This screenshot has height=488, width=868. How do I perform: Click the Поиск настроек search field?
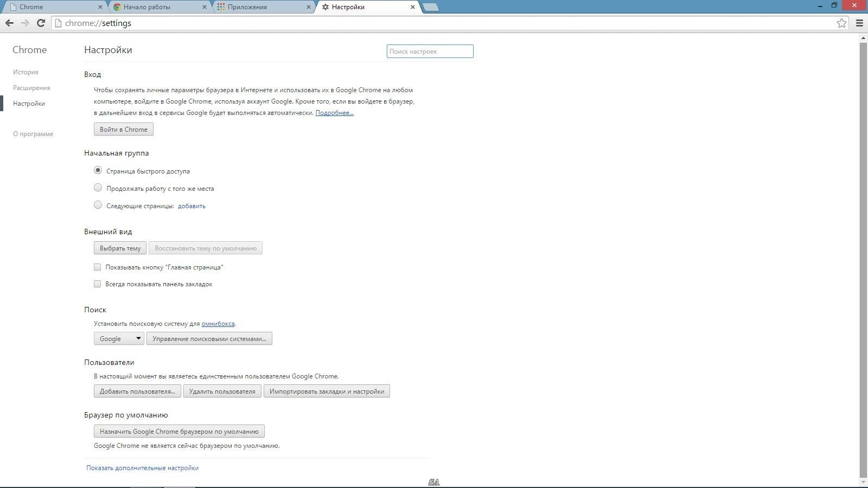pyautogui.click(x=430, y=51)
